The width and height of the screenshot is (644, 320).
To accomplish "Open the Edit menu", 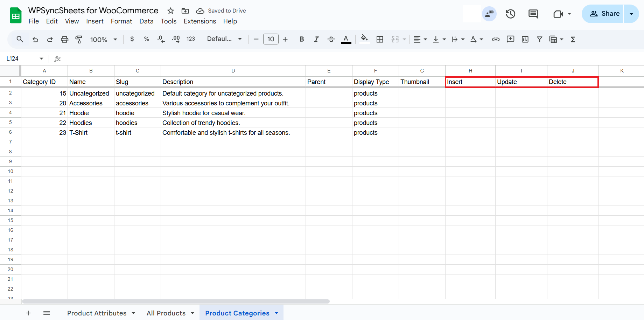I will coord(52,21).
